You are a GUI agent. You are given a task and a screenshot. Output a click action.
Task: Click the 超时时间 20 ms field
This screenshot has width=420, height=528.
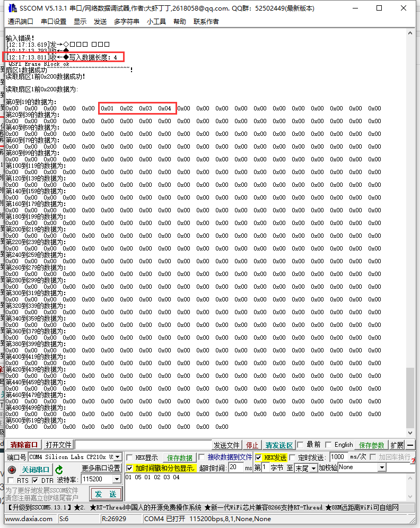[237, 468]
